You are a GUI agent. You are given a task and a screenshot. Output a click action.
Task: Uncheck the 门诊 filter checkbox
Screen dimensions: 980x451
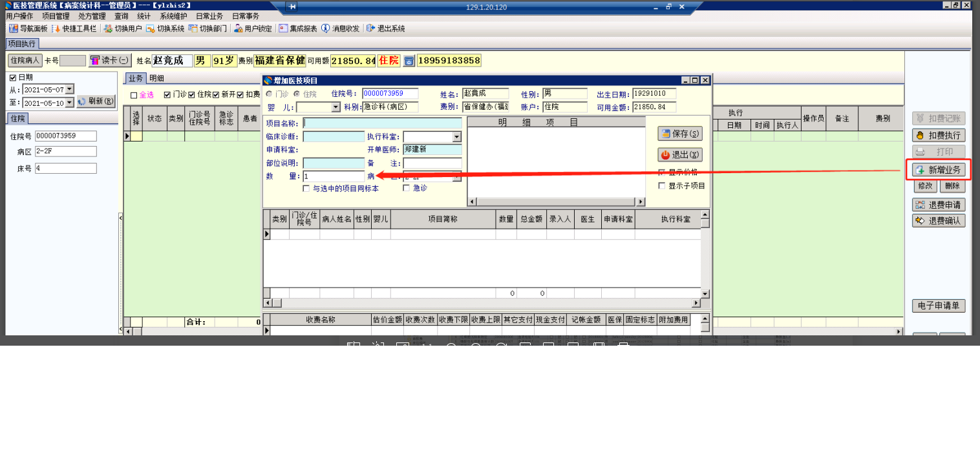[x=167, y=95]
